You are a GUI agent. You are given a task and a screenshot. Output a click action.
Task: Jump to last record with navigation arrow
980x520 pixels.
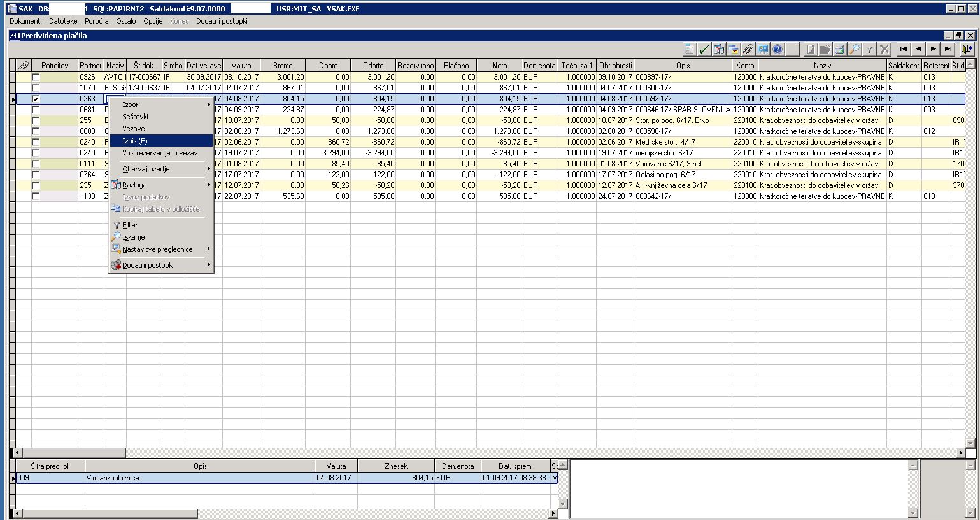(948, 49)
